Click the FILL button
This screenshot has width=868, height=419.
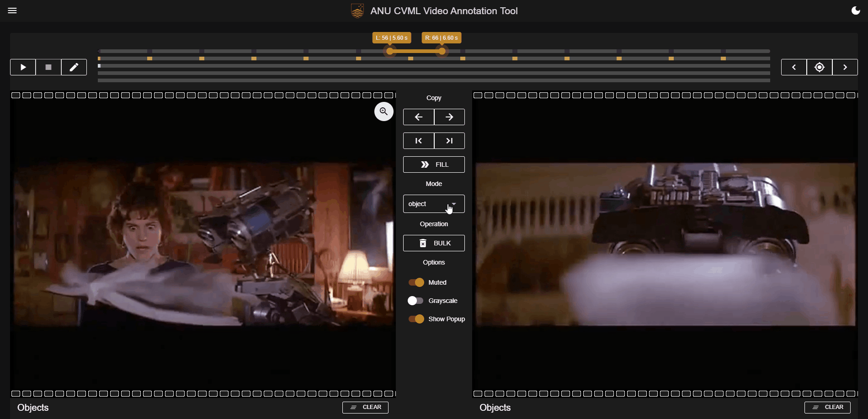(x=434, y=164)
